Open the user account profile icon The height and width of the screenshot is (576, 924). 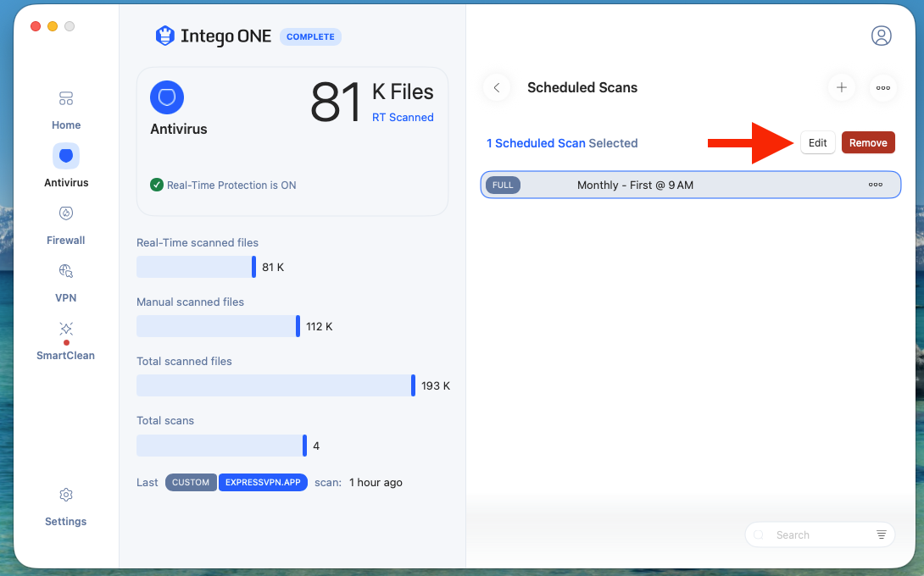(881, 36)
